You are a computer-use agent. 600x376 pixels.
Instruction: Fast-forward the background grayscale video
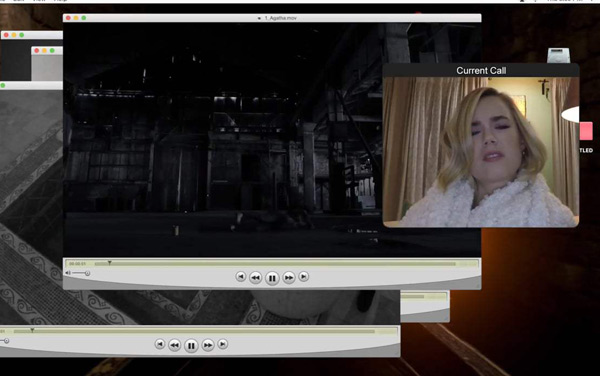coord(208,345)
